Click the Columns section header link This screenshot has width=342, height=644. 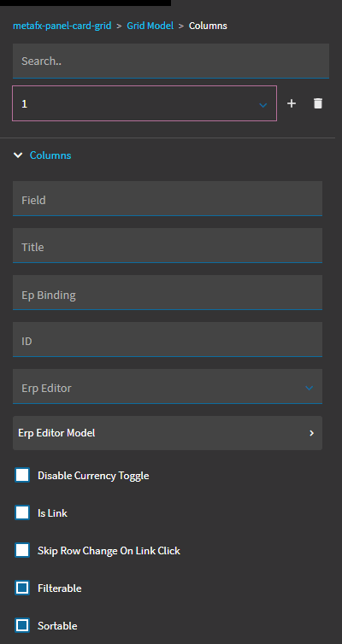pos(50,155)
